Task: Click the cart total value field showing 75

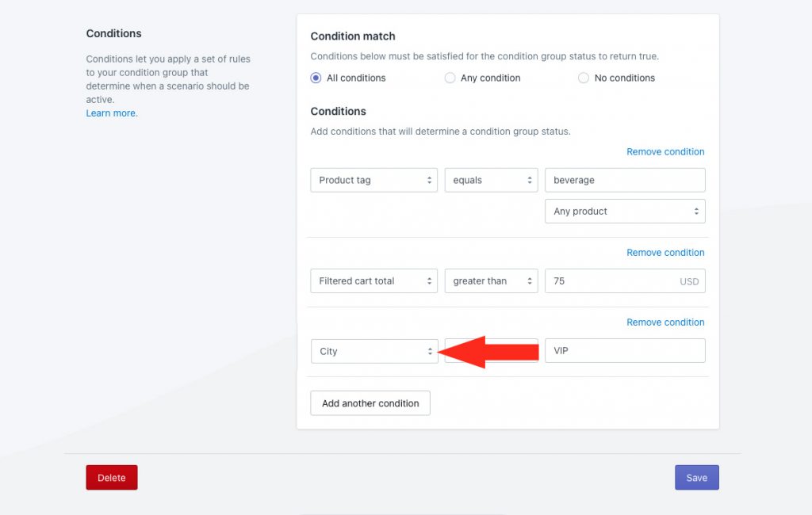Action: [x=625, y=281]
